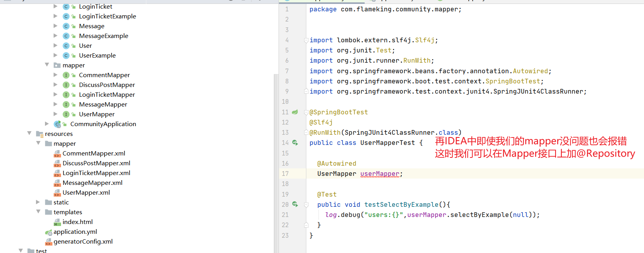This screenshot has height=253, width=644.
Task: Click the LoginTicketExample class icon
Action: [x=66, y=16]
